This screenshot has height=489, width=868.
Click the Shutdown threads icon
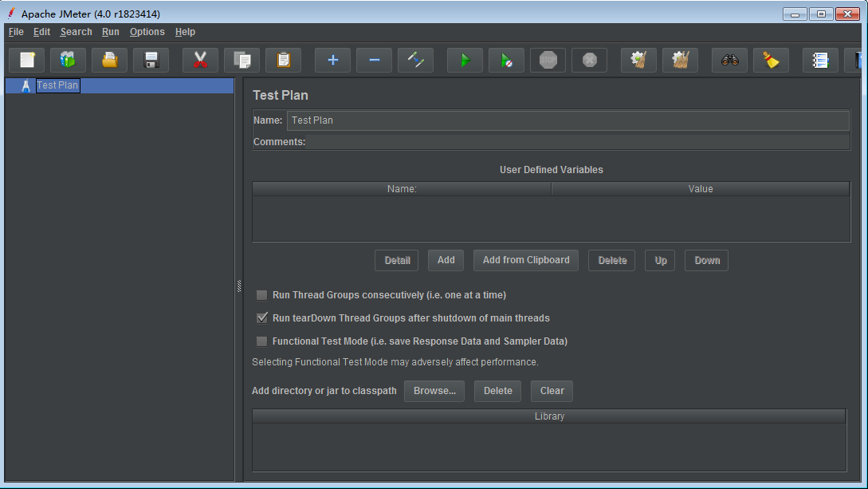[590, 60]
